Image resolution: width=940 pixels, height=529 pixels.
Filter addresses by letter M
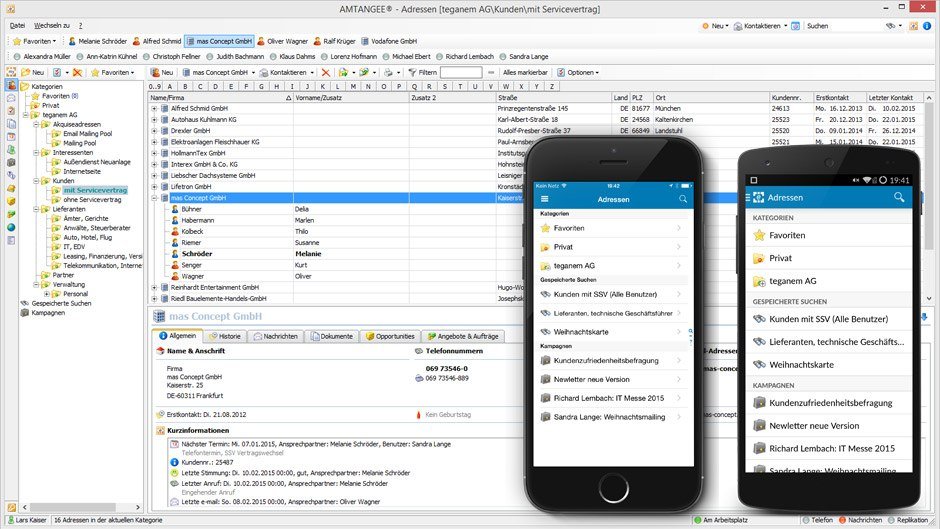[353, 86]
